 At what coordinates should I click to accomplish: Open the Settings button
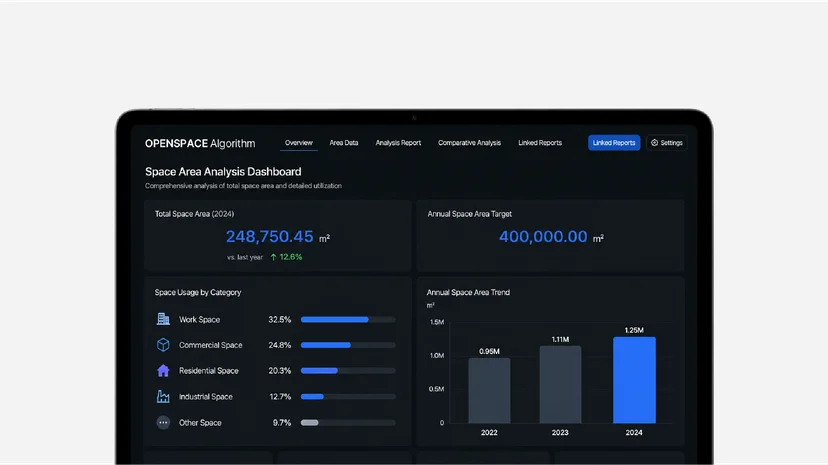pyautogui.click(x=666, y=143)
